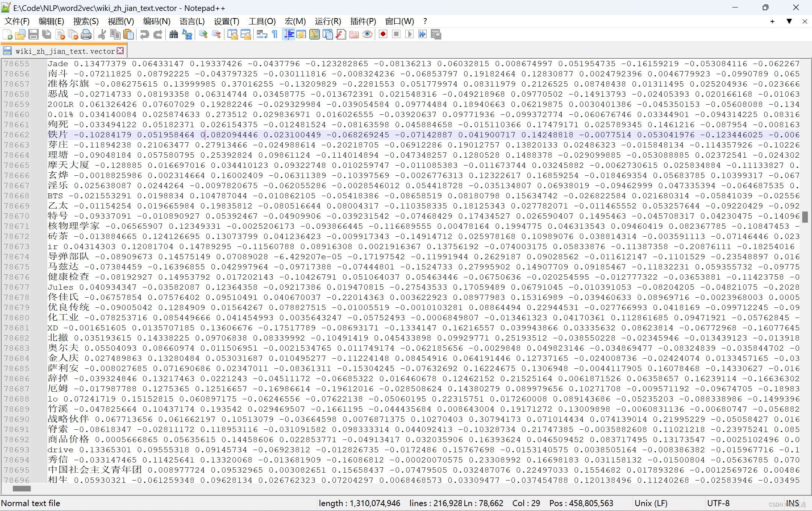812x511 pixels.
Task: Zoom in using magnifier plus icon
Action: click(x=203, y=35)
